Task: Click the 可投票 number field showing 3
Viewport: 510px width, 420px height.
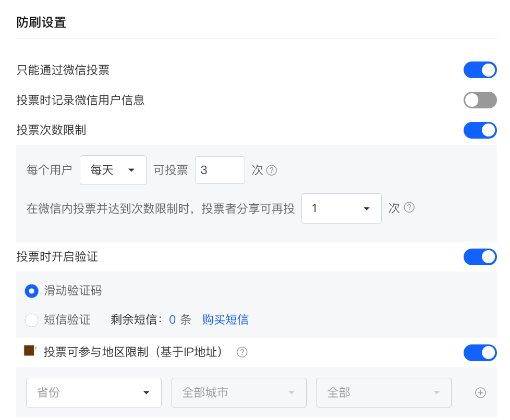Action: tap(220, 170)
